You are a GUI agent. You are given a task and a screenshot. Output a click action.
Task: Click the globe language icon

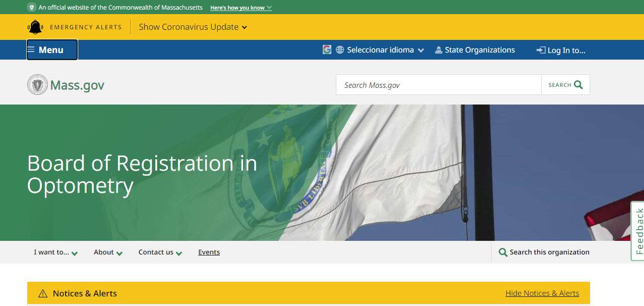coord(340,49)
